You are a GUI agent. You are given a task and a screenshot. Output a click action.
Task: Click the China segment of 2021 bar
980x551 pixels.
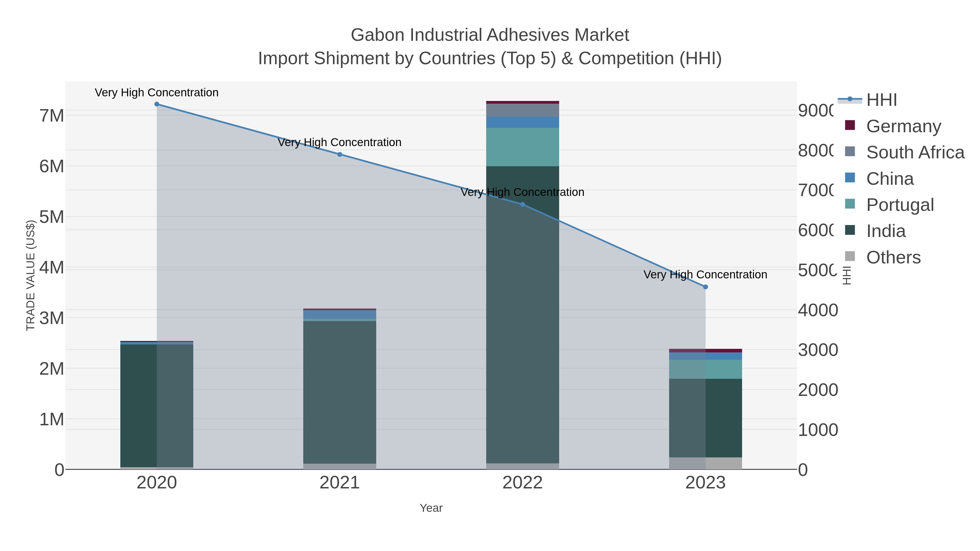[340, 315]
